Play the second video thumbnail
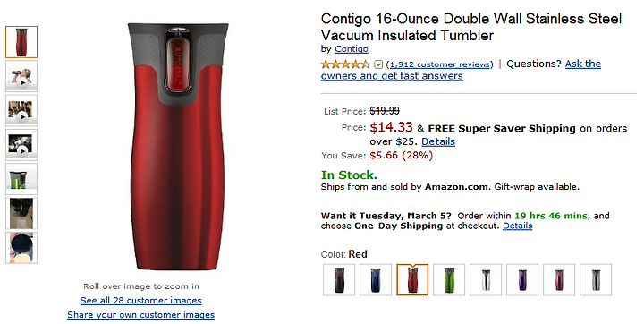The width and height of the screenshot is (644, 324). pyautogui.click(x=21, y=111)
